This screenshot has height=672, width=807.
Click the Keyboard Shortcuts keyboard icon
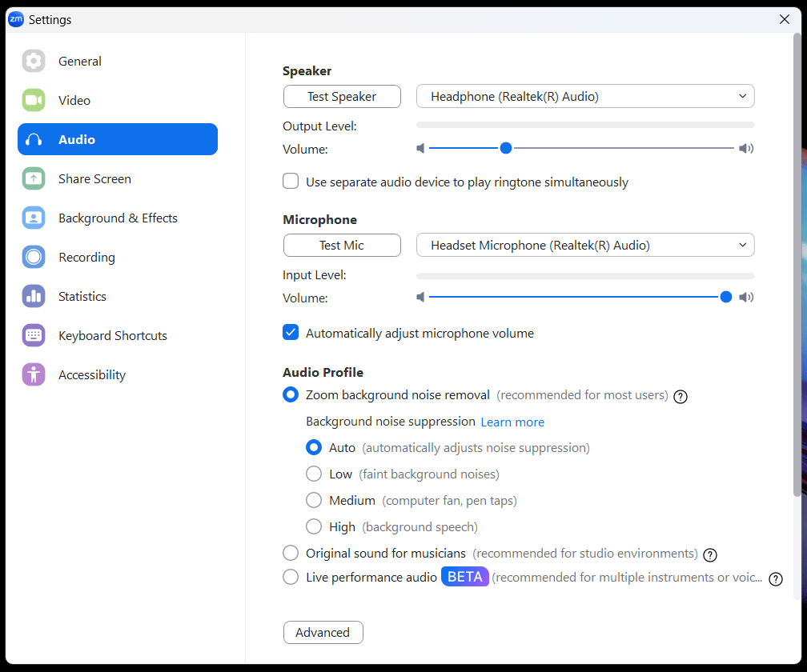(x=34, y=335)
